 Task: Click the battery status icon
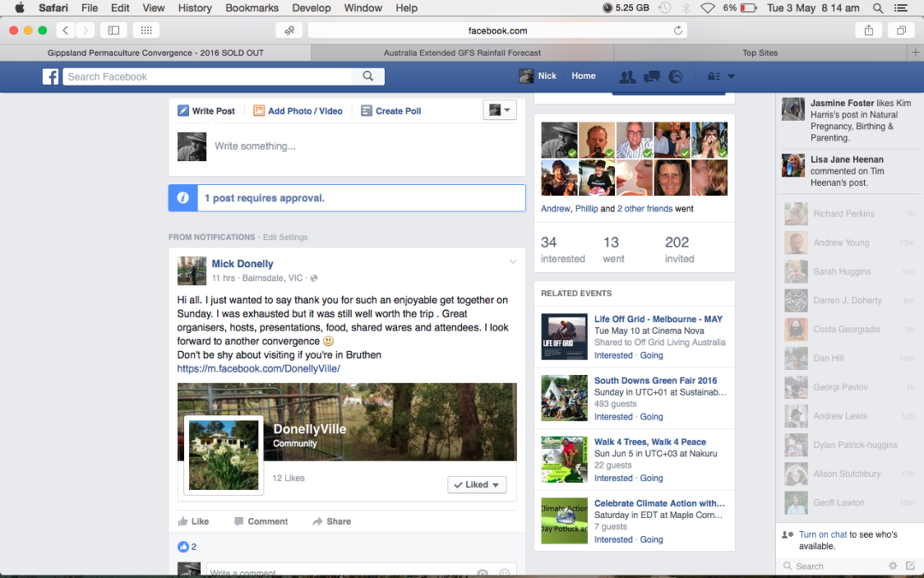click(x=749, y=9)
